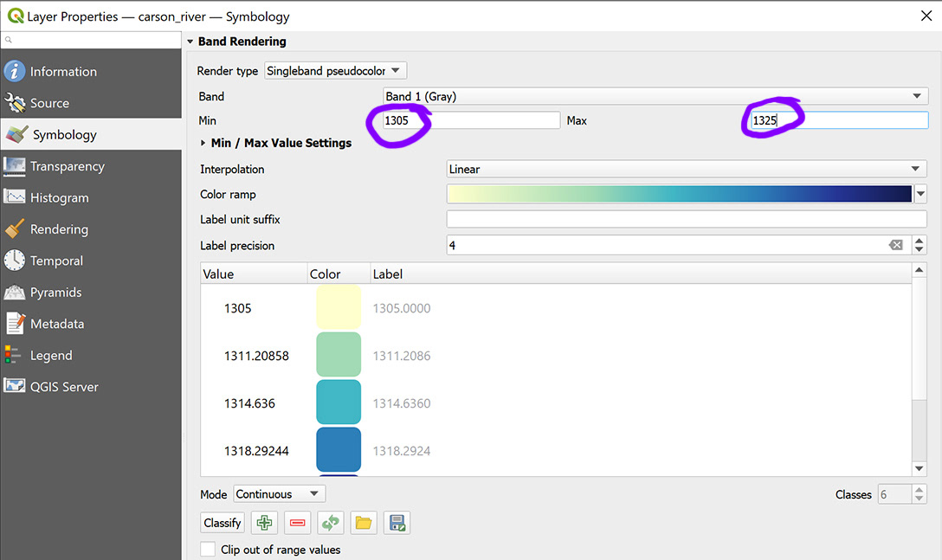Go to the Legend tab
This screenshot has width=942, height=560.
[x=91, y=355]
